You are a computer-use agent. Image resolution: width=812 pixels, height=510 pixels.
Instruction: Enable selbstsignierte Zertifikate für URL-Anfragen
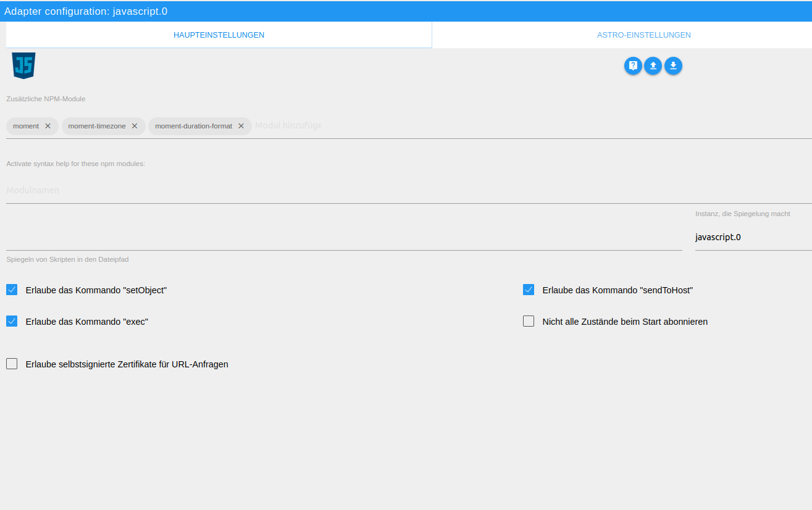click(x=12, y=364)
